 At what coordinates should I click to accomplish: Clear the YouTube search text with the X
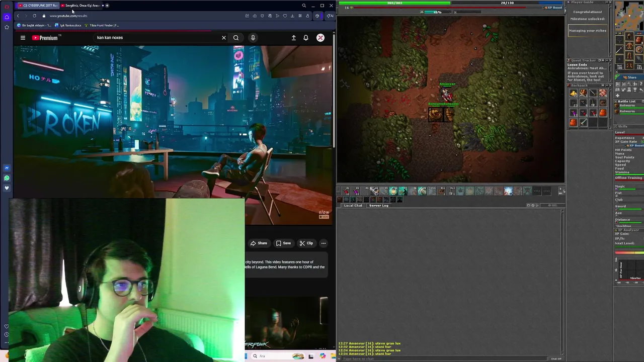point(224,38)
